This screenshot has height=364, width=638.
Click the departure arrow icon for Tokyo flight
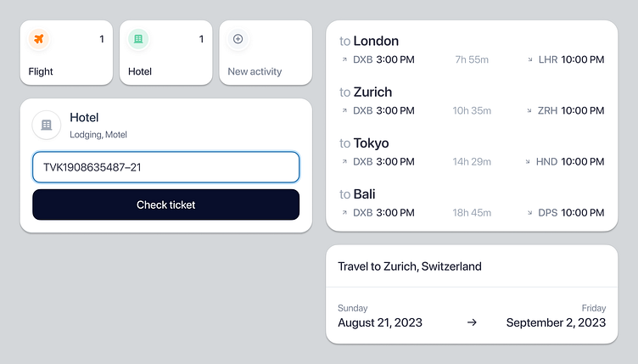(344, 161)
